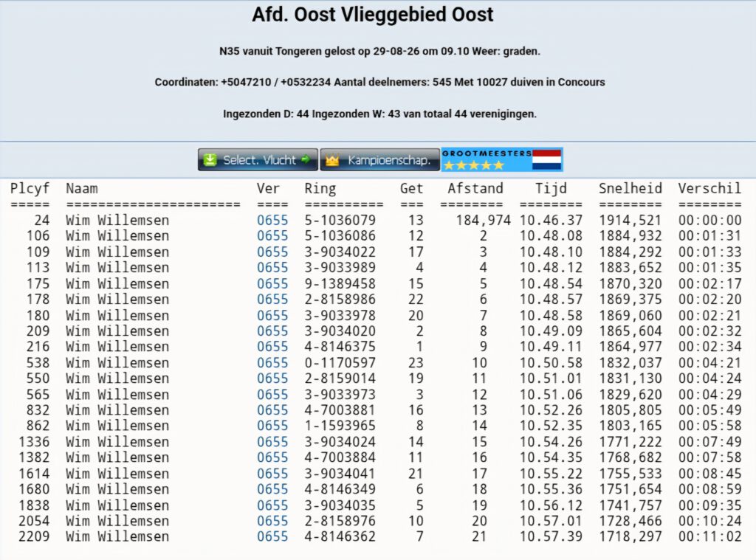The width and height of the screenshot is (756, 560).
Task: Open club link 0655 for ring 3-9034022
Action: coord(272,252)
